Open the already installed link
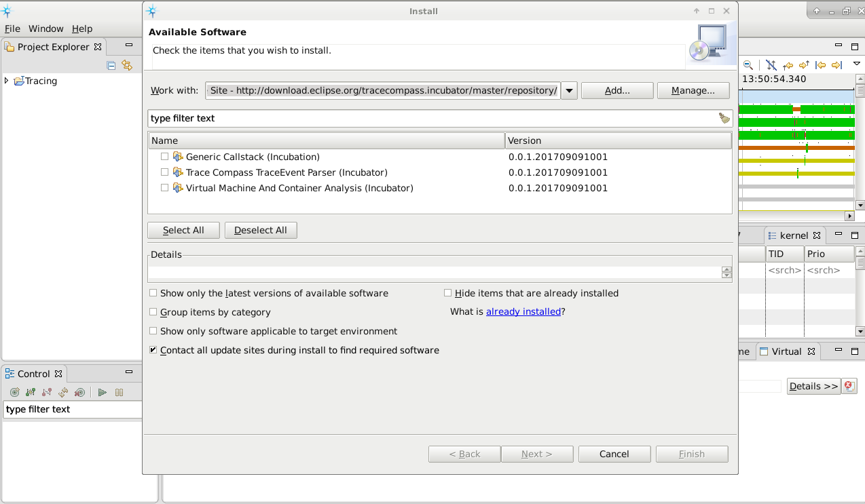The width and height of the screenshot is (865, 504). point(523,312)
